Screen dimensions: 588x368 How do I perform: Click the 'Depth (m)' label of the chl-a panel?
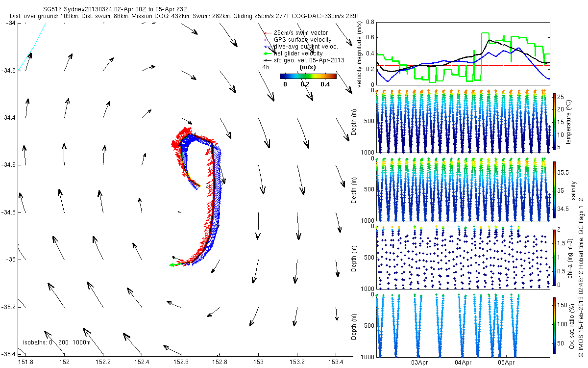pos(354,259)
